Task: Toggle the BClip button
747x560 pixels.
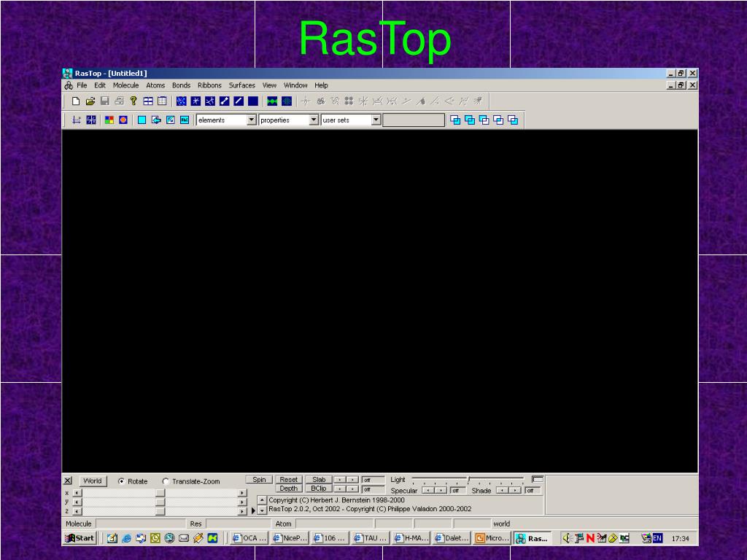Action: click(319, 489)
